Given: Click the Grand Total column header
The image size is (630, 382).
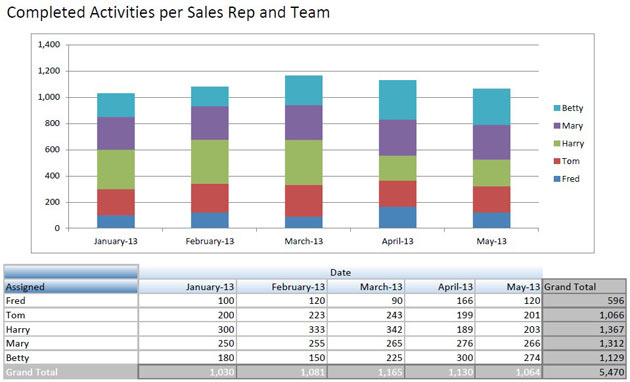Looking at the screenshot, I should [x=584, y=287].
